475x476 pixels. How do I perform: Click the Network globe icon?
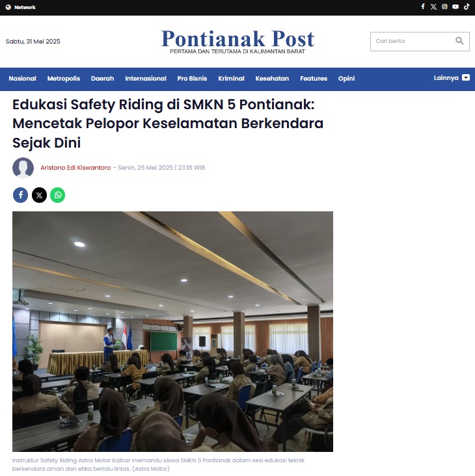pyautogui.click(x=8, y=7)
